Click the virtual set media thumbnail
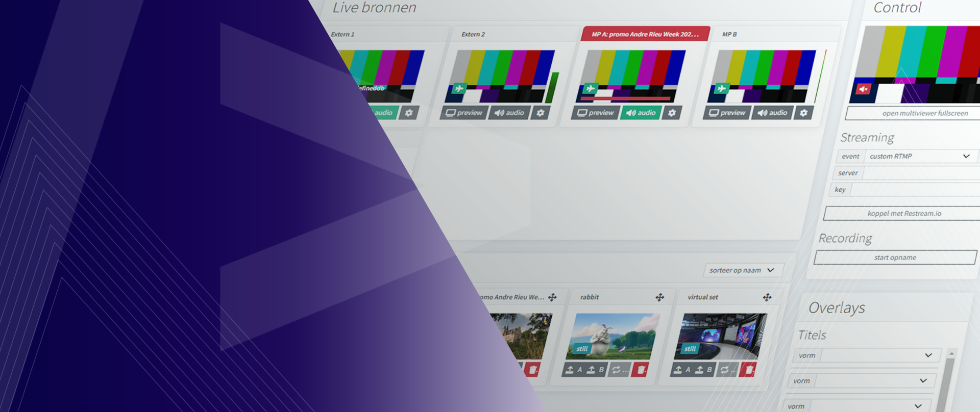The height and width of the screenshot is (412, 980). tap(721, 337)
